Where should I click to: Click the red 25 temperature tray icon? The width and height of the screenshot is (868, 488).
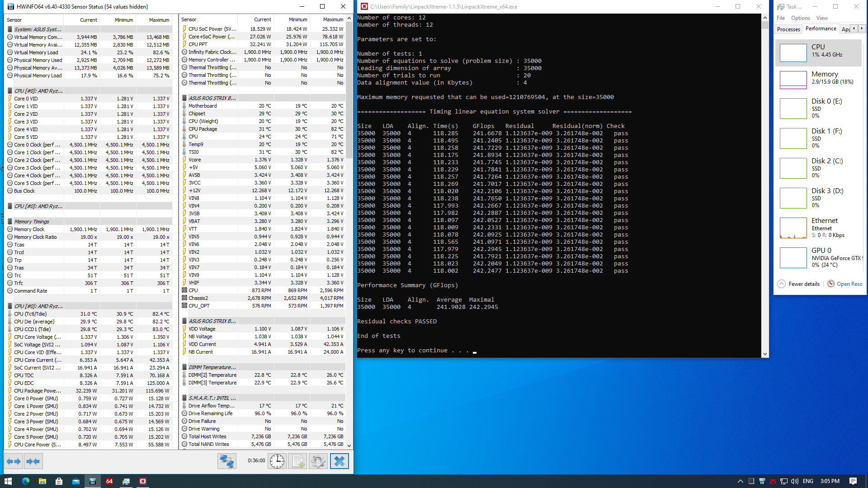click(x=773, y=481)
